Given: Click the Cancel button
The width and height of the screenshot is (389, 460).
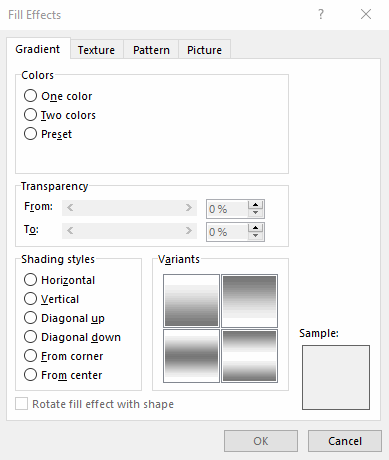Looking at the screenshot, I should (x=345, y=441).
